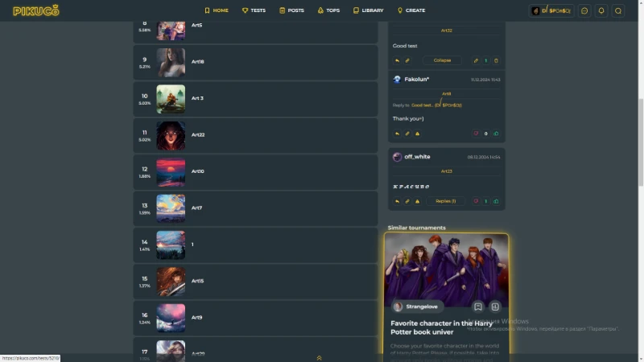Reply to off_white's comment
The width and height of the screenshot is (644, 362).
(397, 202)
